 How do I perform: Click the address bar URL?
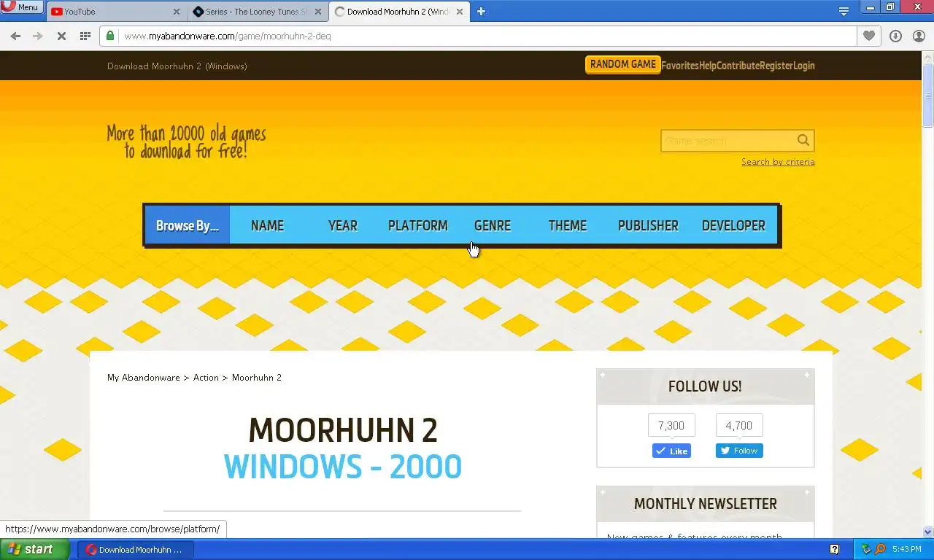[228, 36]
